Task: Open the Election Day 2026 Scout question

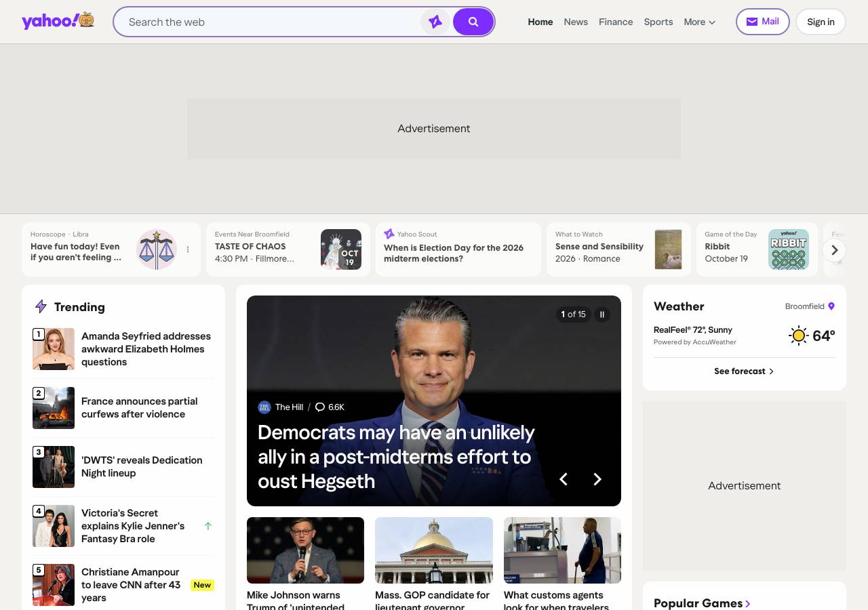Action: pyautogui.click(x=458, y=249)
